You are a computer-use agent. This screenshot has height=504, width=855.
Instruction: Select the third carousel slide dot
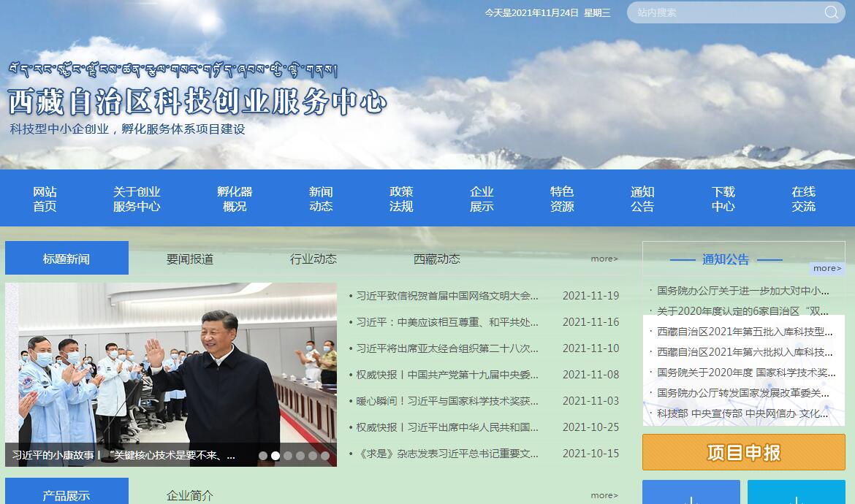(288, 456)
